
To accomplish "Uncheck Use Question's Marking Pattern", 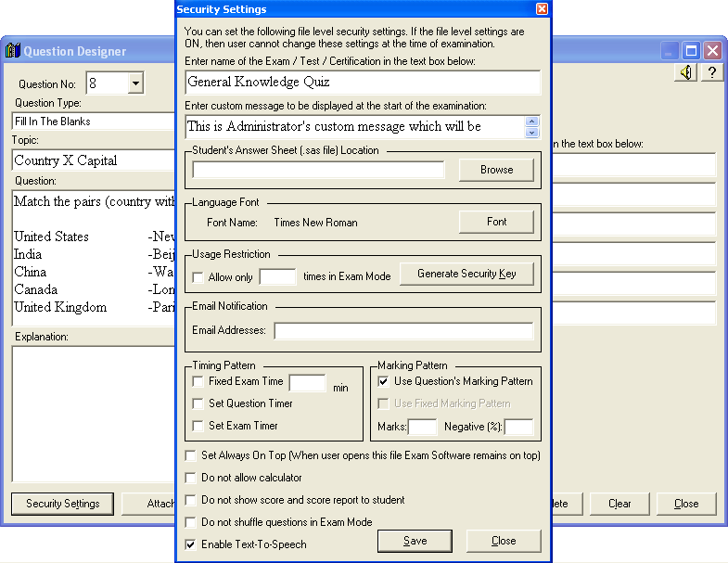I will point(384,382).
